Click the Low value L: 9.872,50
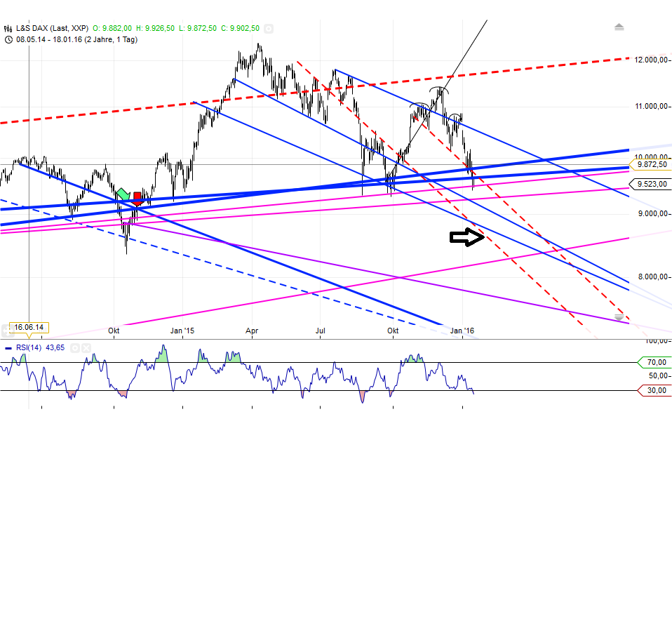The height and width of the screenshot is (626, 672). click(198, 28)
